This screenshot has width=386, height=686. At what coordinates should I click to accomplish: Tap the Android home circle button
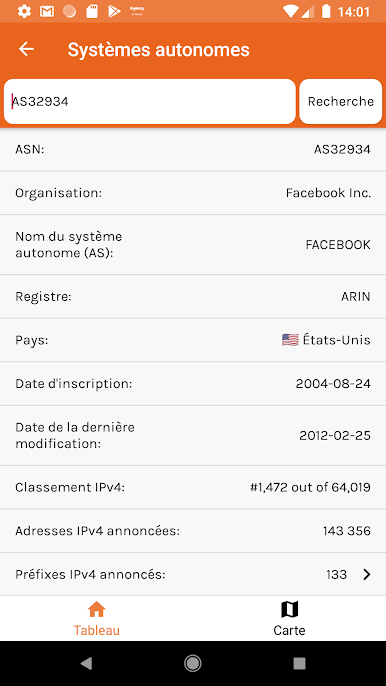tap(193, 663)
